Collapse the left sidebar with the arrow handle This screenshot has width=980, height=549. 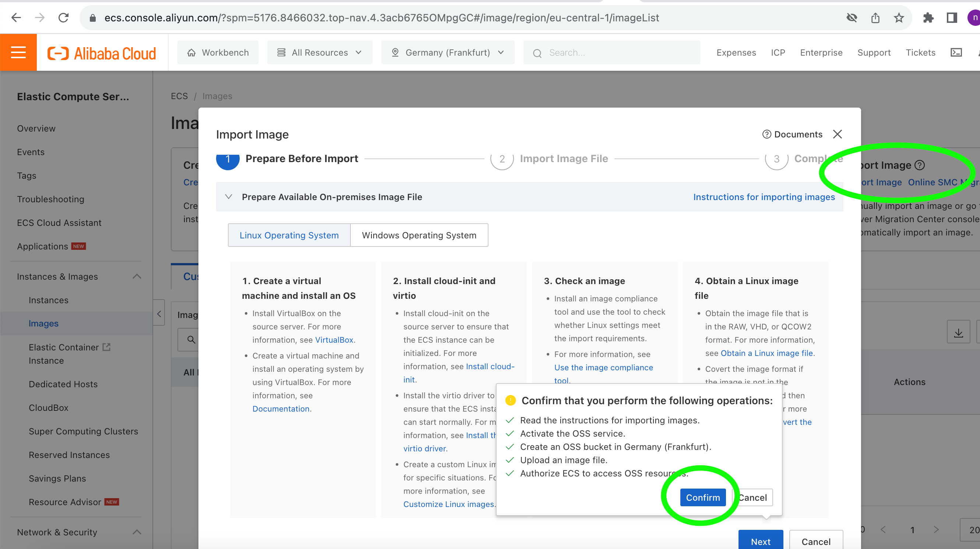pos(159,313)
